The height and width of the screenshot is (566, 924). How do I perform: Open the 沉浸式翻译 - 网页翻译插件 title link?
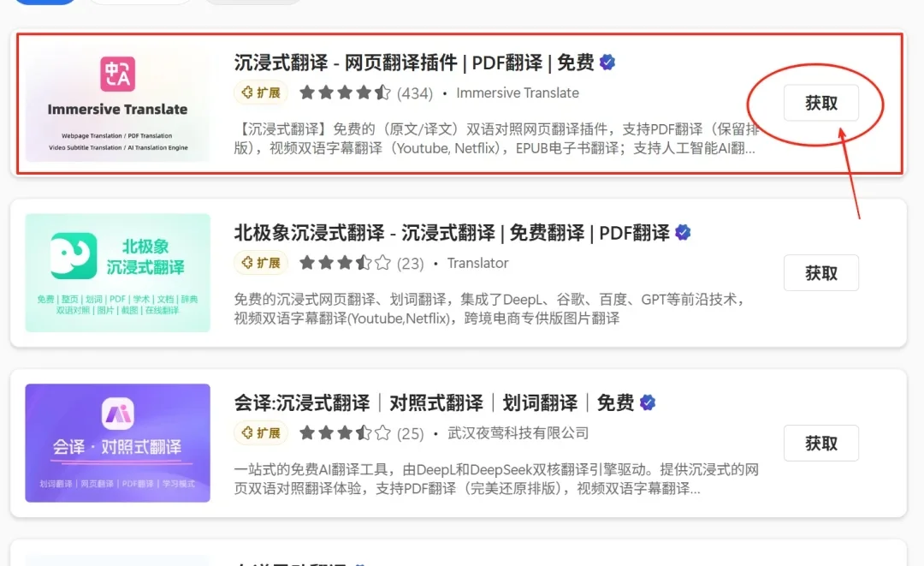[x=412, y=62]
